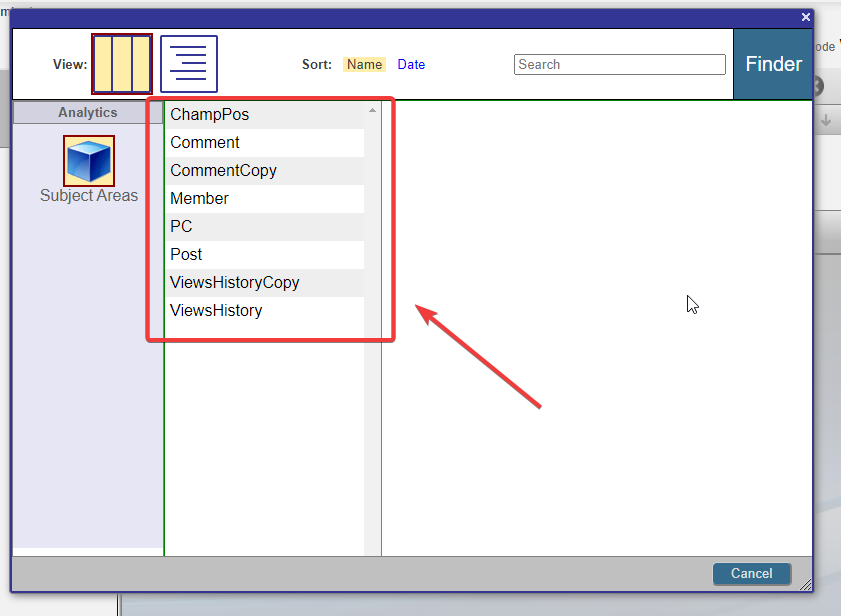Screen dimensions: 841x616
Task: Select the Post subject area
Action: (x=265, y=254)
